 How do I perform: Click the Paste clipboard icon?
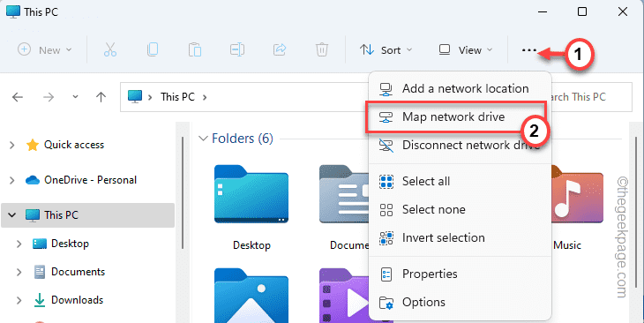click(x=195, y=49)
